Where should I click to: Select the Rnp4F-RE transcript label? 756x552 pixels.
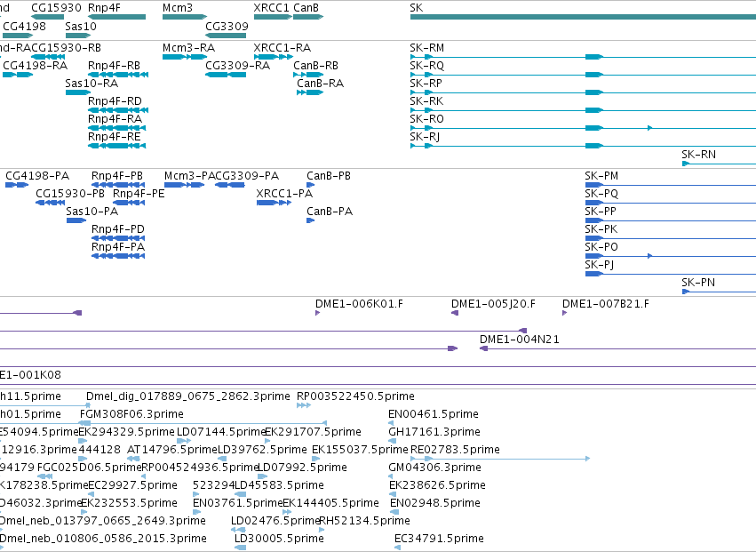tap(115, 137)
